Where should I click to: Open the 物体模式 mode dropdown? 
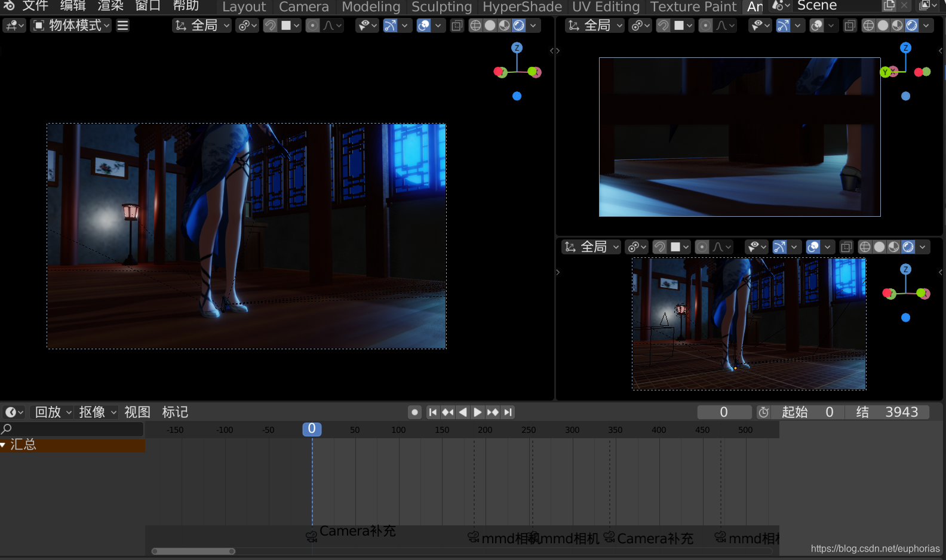[70, 26]
